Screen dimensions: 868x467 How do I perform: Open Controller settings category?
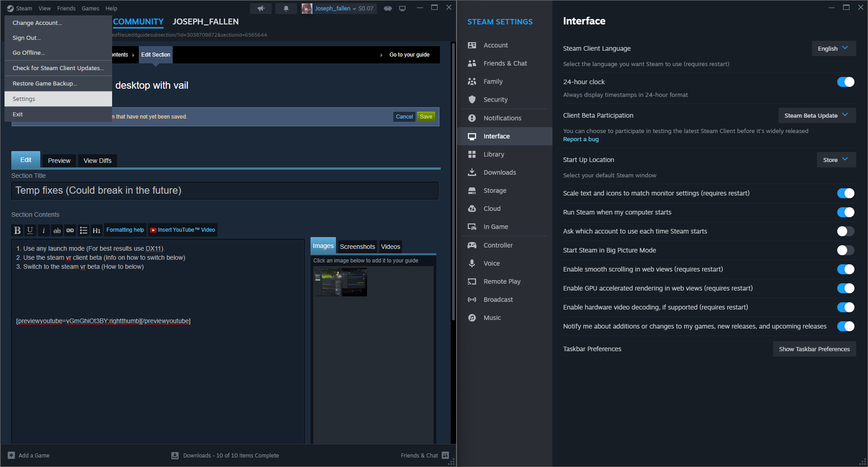[505, 245]
